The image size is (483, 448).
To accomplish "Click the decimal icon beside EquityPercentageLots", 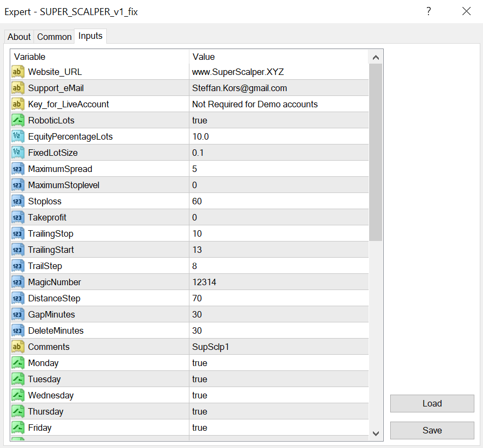I will [x=18, y=136].
